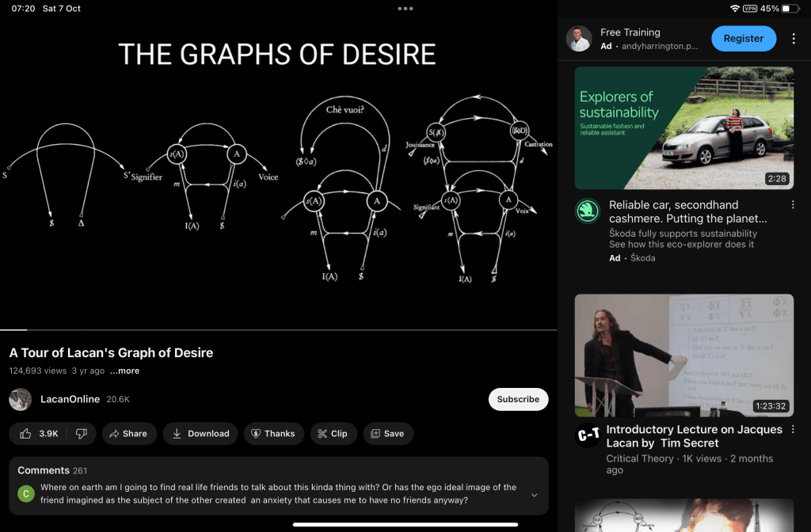Open Škoda channel logo icon

(x=588, y=211)
